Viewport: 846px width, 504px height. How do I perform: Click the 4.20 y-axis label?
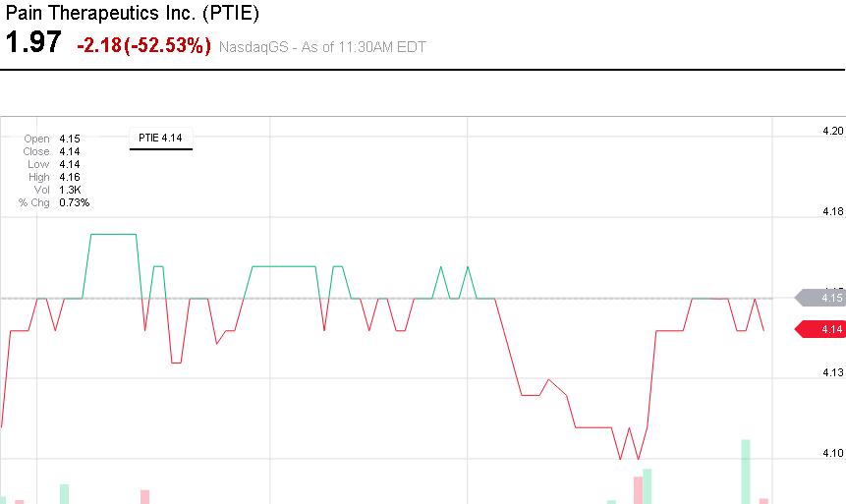(x=832, y=131)
